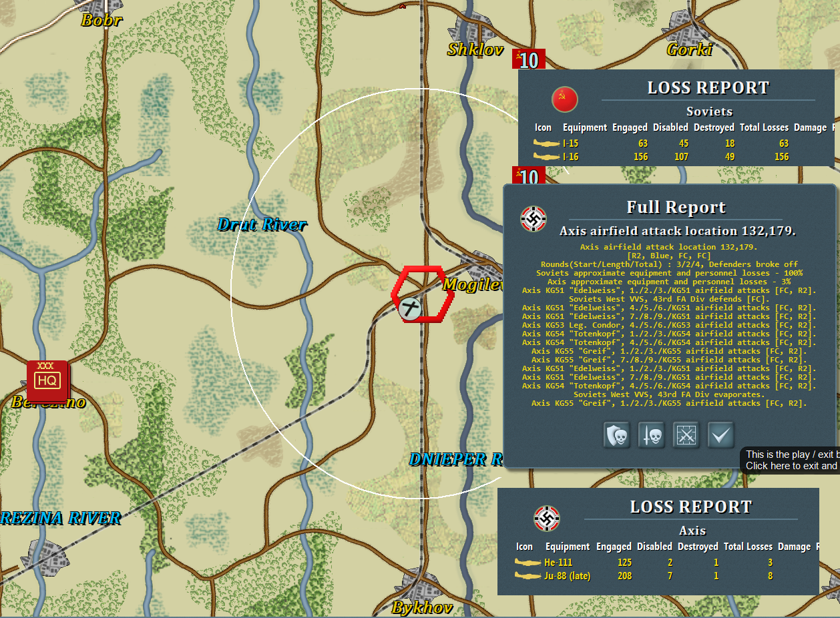The height and width of the screenshot is (618, 840).
Task: Click the I-15 row label
Action: (570, 143)
